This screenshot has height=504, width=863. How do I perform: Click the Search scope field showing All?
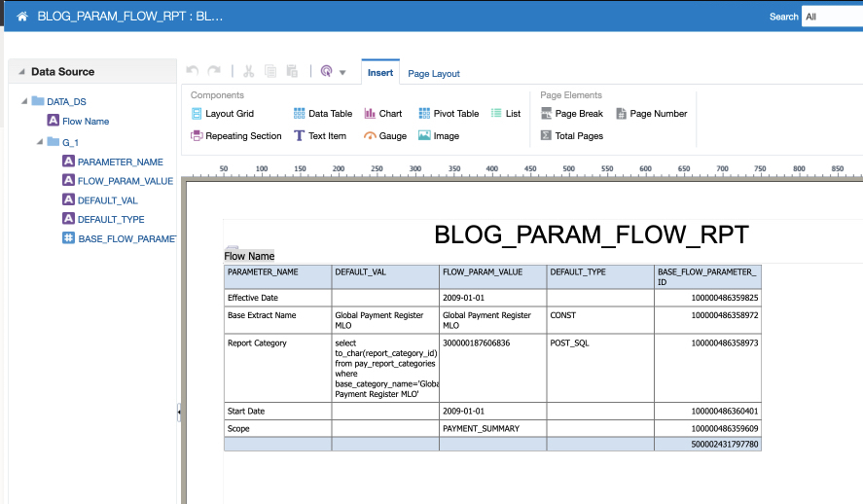[x=832, y=17]
